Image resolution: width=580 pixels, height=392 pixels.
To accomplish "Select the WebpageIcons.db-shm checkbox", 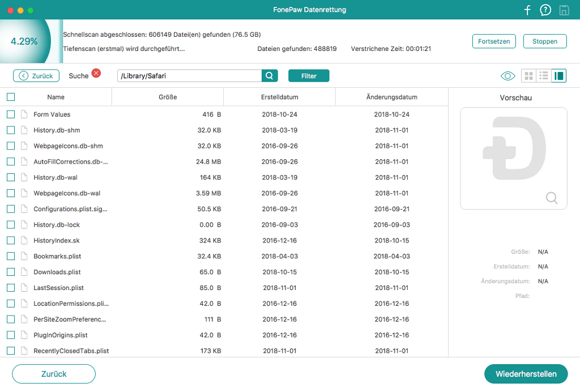I will 11,146.
